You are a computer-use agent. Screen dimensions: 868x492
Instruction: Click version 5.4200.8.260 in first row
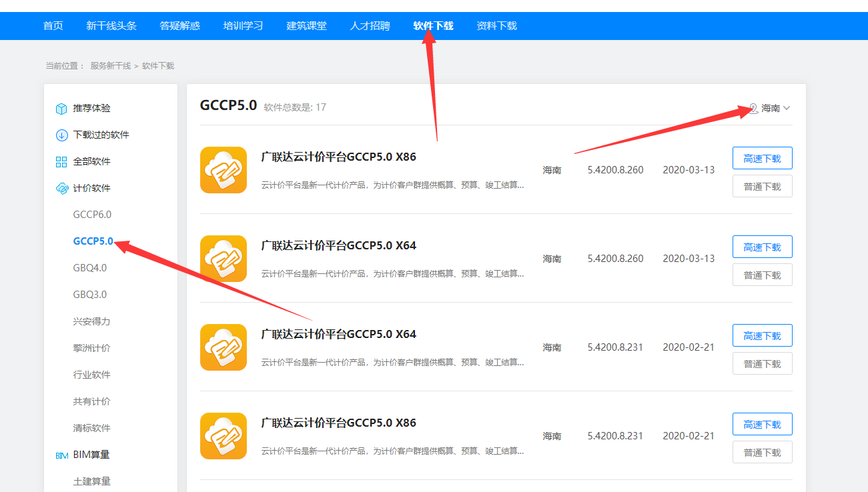(616, 170)
